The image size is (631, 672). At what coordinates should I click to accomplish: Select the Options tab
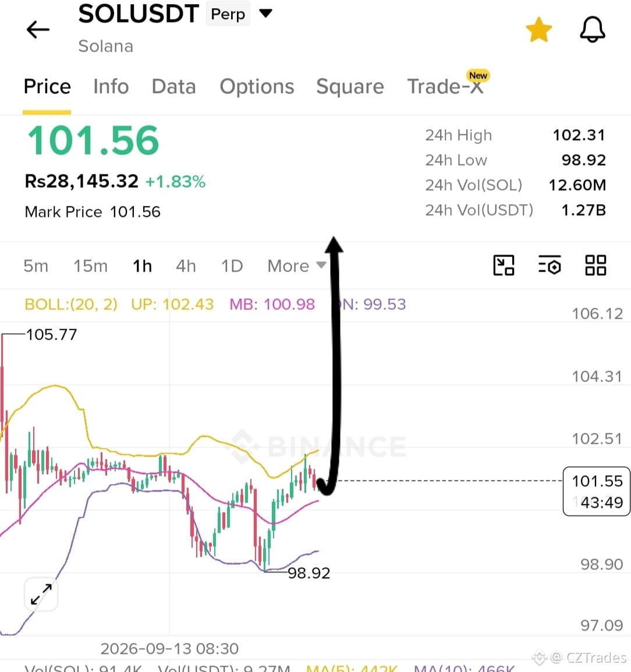(257, 87)
